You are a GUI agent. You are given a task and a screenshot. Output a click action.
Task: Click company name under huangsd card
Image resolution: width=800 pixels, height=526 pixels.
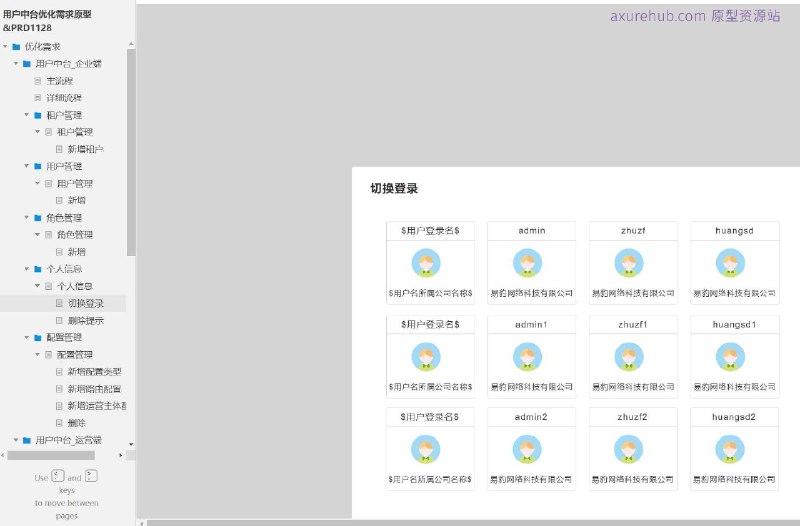tap(734, 293)
